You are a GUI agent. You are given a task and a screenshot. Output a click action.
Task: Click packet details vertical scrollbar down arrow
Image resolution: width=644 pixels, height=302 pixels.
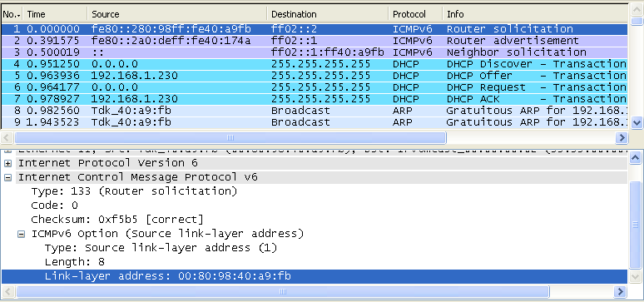coord(635,277)
